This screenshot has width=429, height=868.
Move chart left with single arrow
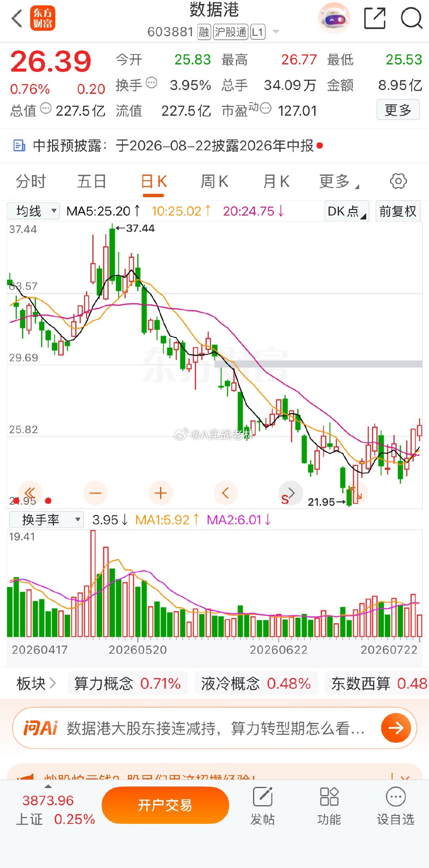point(226,493)
